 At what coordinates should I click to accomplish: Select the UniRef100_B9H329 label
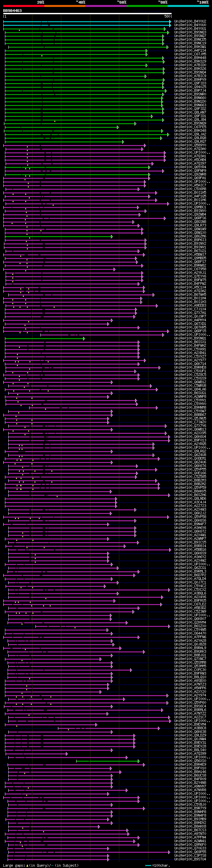[x=190, y=62]
